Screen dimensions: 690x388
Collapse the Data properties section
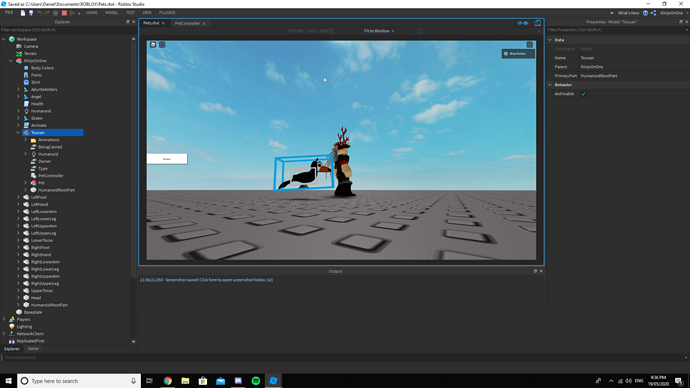[x=550, y=40]
